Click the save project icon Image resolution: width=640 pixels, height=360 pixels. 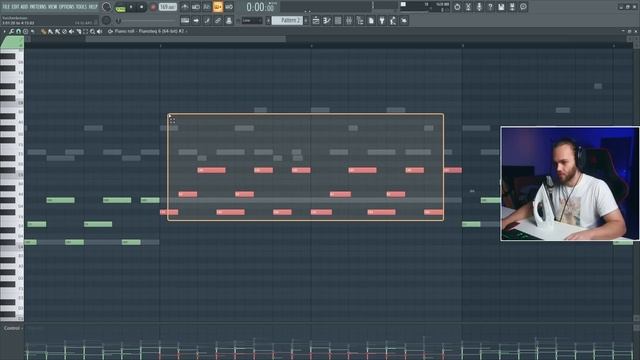(x=501, y=7)
